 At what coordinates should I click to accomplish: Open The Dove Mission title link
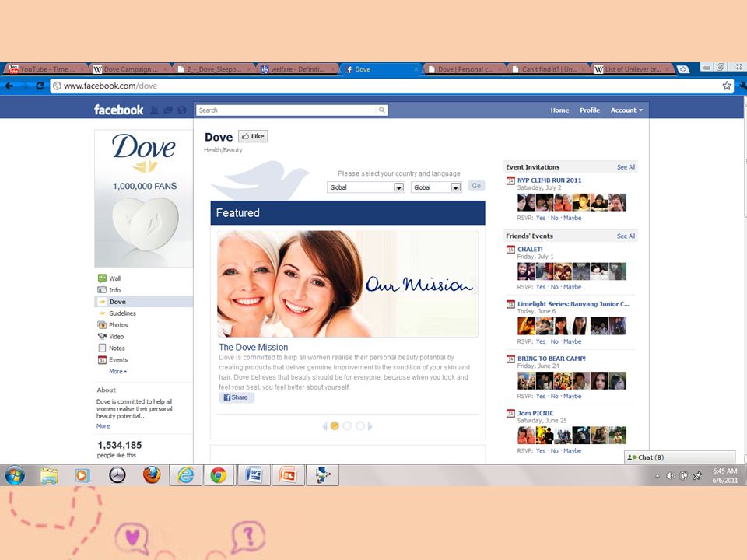(254, 347)
